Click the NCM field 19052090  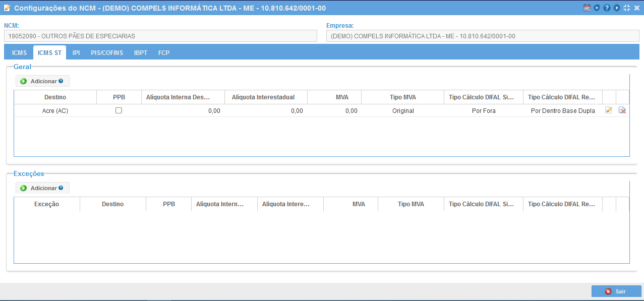pyautogui.click(x=160, y=36)
